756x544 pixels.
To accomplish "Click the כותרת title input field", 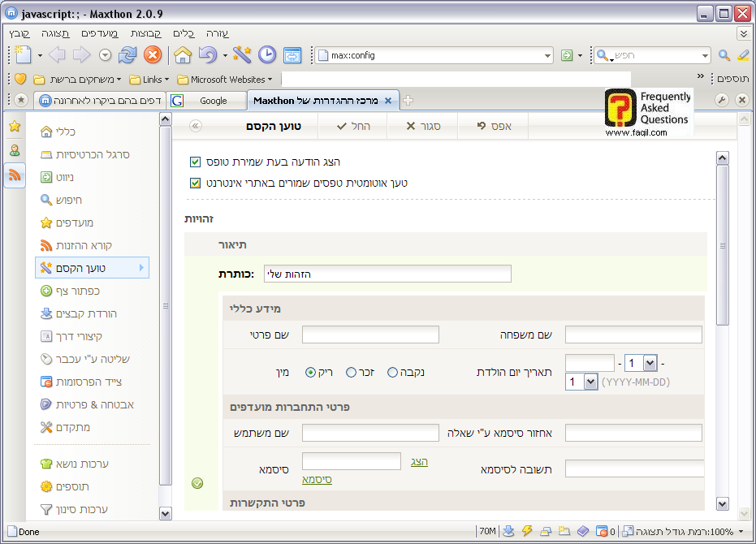I will click(x=387, y=274).
